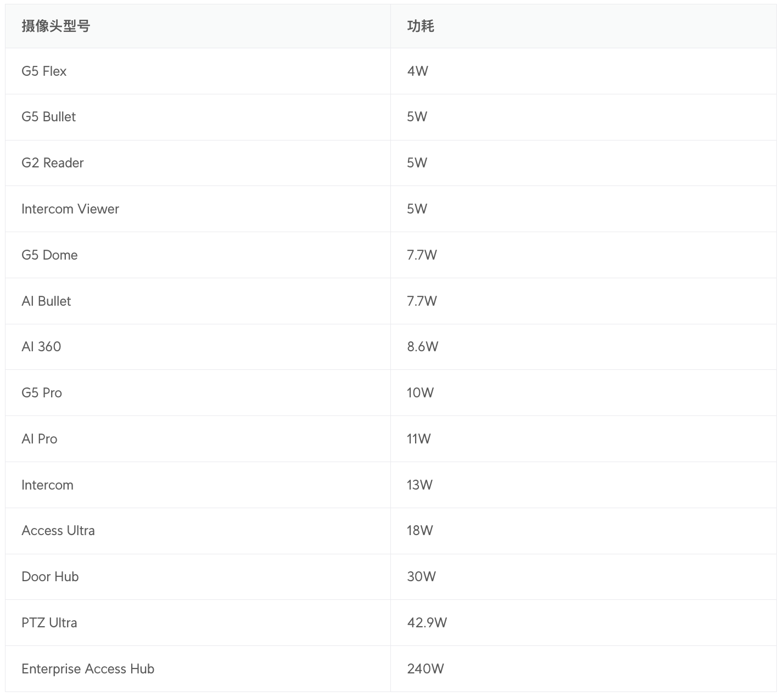Click the 4W power value
This screenshot has width=784, height=697.
pyautogui.click(x=418, y=71)
